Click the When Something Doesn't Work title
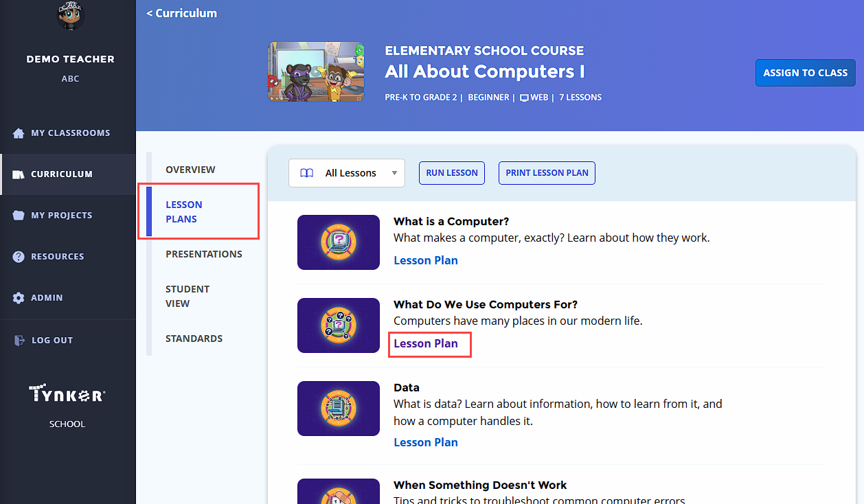Image resolution: width=864 pixels, height=504 pixels. click(x=480, y=485)
